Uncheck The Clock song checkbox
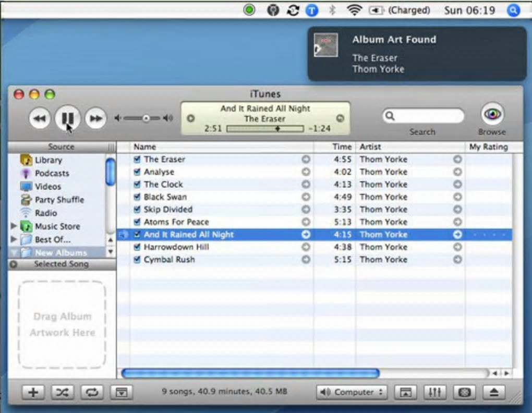The height and width of the screenshot is (413, 532). (x=137, y=184)
